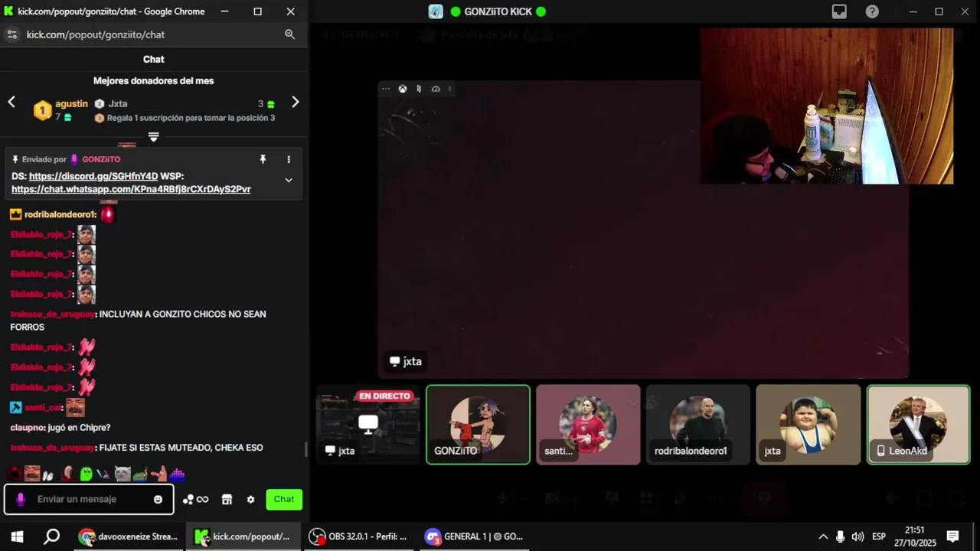Select jxta sumo kid avatar tile
The height and width of the screenshot is (551, 980).
pos(808,425)
